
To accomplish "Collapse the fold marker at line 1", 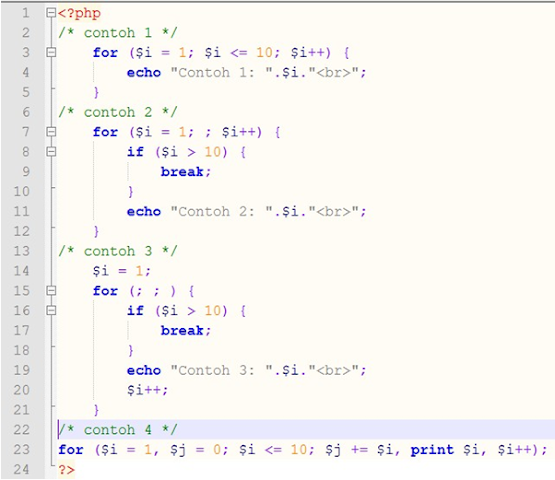I will (51, 13).
